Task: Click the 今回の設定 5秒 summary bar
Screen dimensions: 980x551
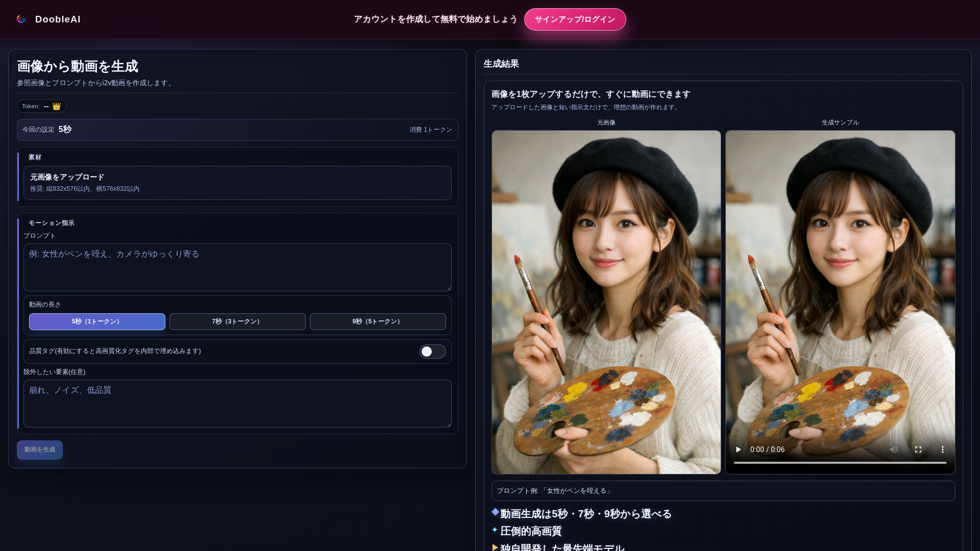Action: (x=237, y=130)
